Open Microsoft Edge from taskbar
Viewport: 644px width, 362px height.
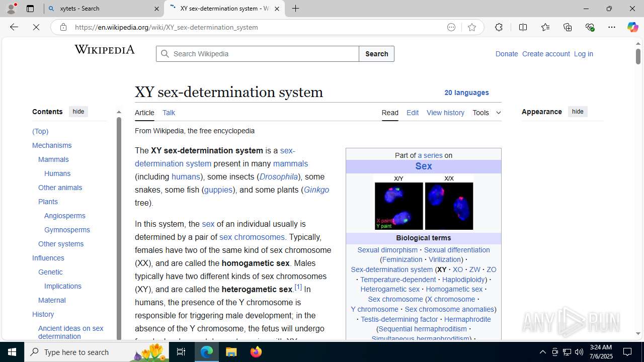click(207, 352)
